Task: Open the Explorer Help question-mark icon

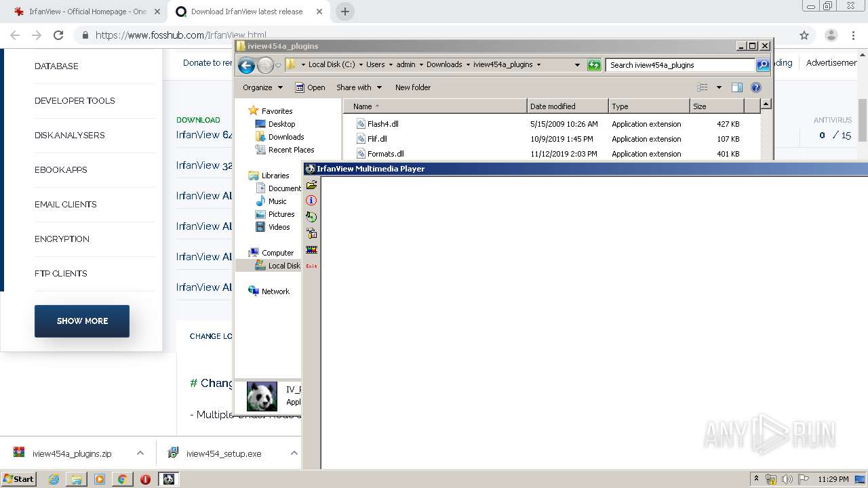Action: pyautogui.click(x=756, y=87)
